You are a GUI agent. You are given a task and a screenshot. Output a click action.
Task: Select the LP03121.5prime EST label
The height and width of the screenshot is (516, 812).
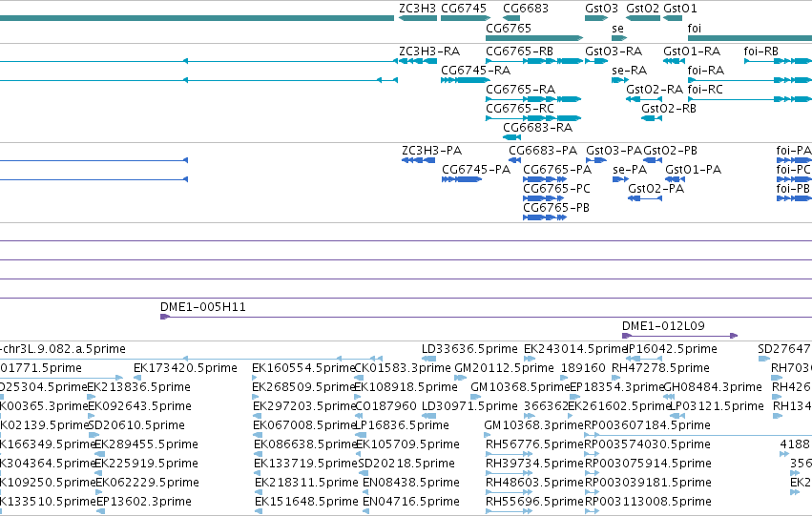coord(717,406)
